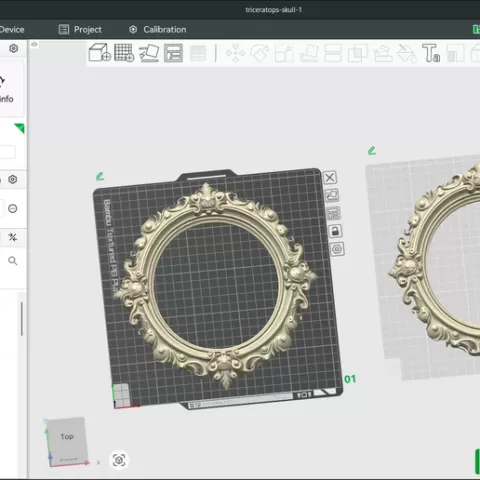Select the Scale tool in toolbar
This screenshot has height=480, width=480.
(x=284, y=53)
